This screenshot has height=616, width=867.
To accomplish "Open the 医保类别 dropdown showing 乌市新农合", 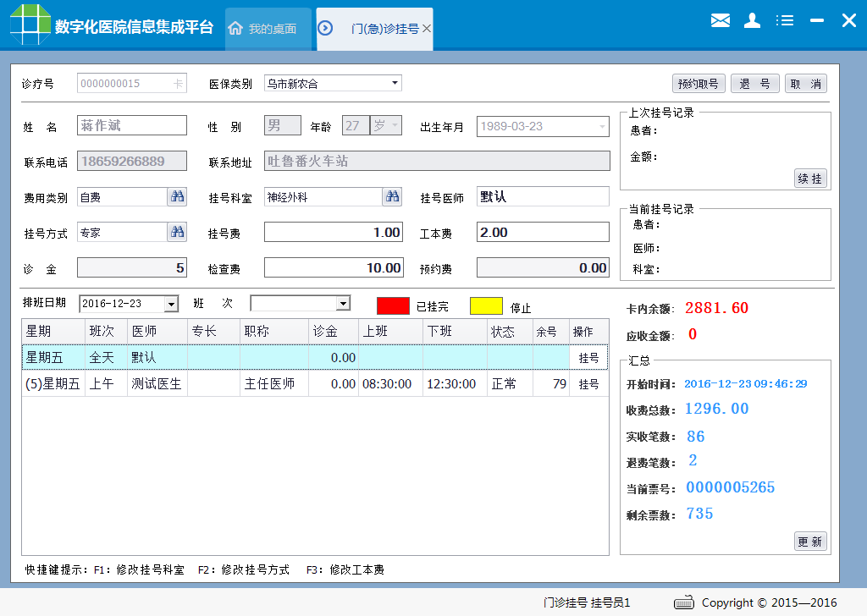I will pos(395,82).
